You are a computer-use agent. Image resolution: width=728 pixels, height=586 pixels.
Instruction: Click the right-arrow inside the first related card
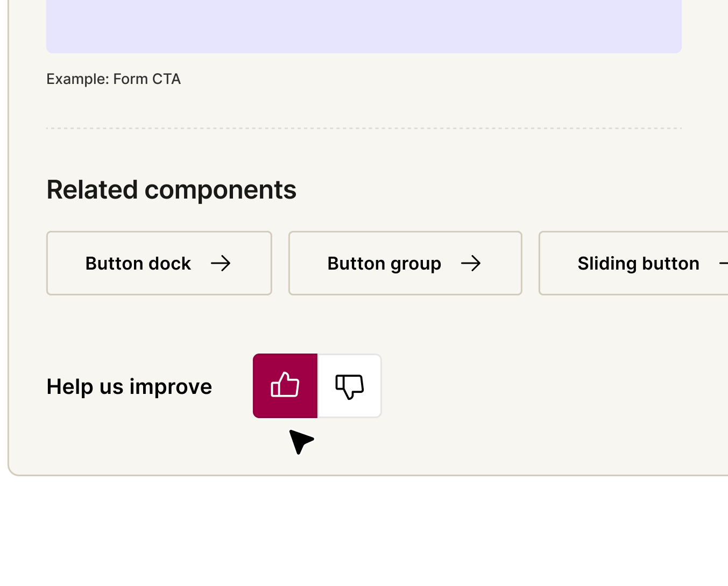click(x=221, y=263)
